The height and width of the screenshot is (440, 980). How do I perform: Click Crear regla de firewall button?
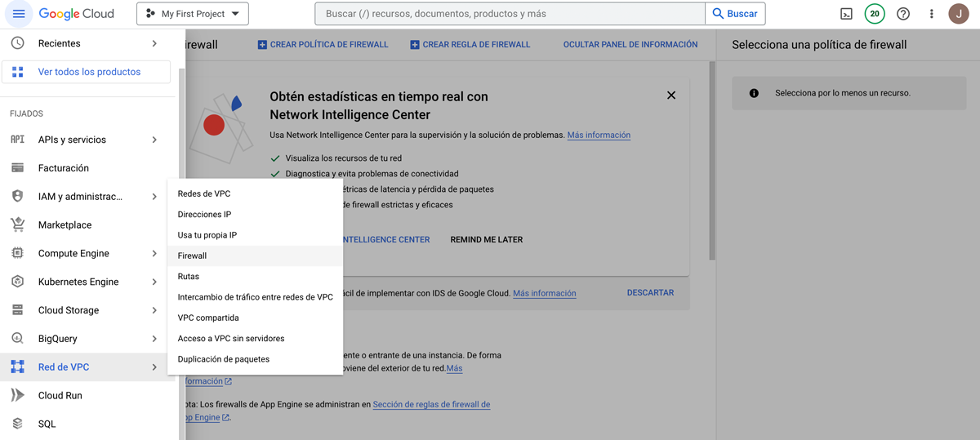point(470,44)
